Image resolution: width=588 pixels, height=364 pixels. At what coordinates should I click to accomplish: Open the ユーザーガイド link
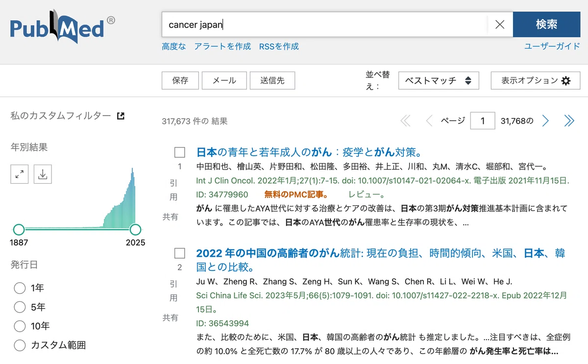552,47
